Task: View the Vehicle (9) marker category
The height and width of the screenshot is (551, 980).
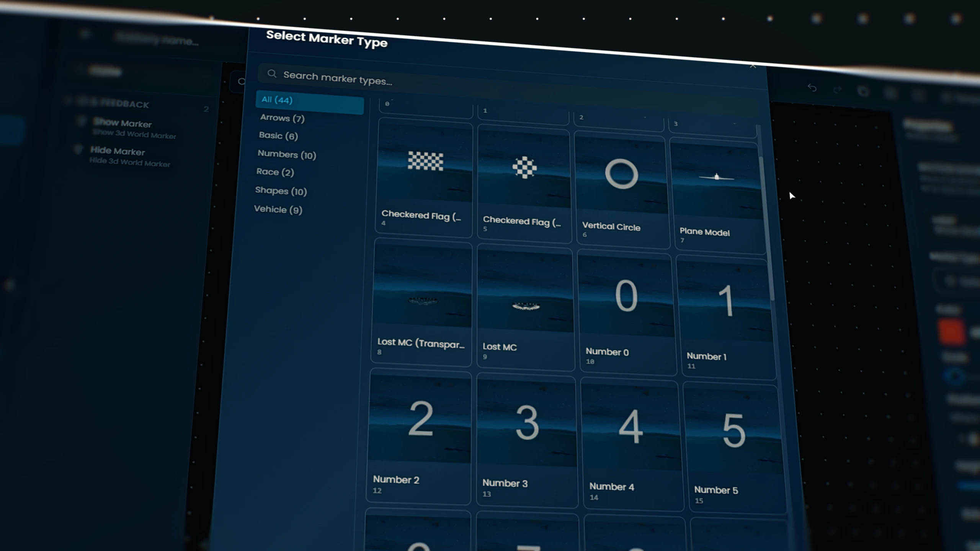Action: click(x=278, y=209)
